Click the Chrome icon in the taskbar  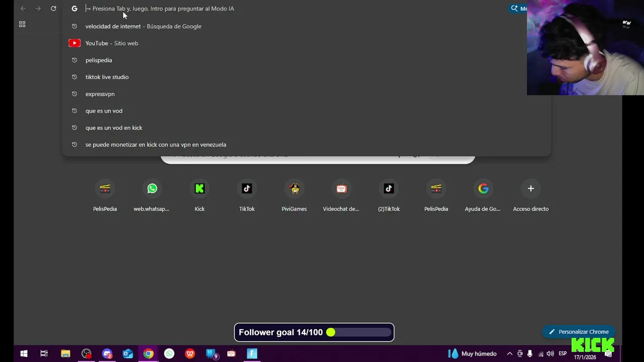(x=148, y=353)
